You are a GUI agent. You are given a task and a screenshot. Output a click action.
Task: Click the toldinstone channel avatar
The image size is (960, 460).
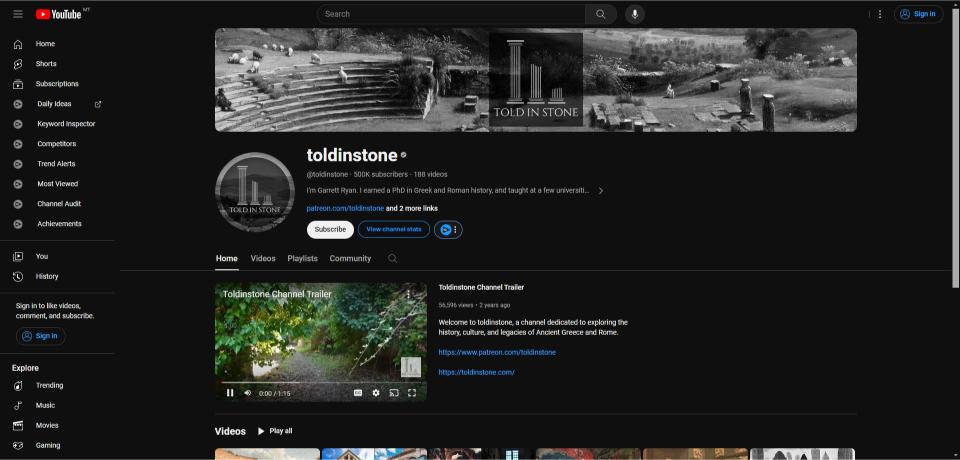255,192
